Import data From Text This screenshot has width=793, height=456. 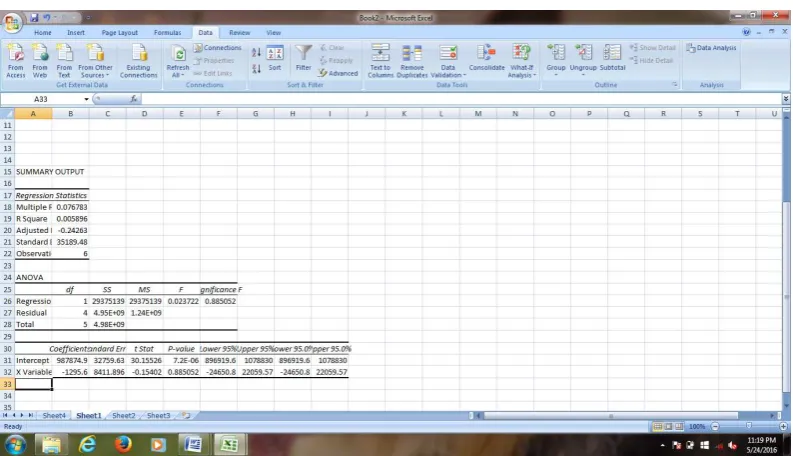point(64,61)
